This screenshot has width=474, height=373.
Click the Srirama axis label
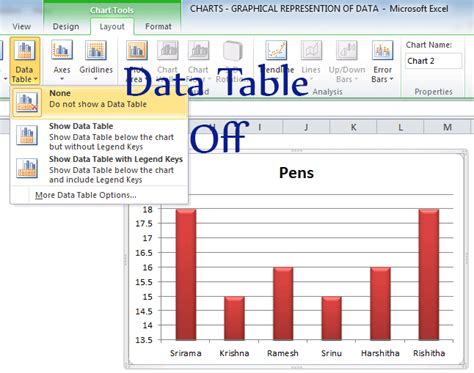tap(186, 353)
